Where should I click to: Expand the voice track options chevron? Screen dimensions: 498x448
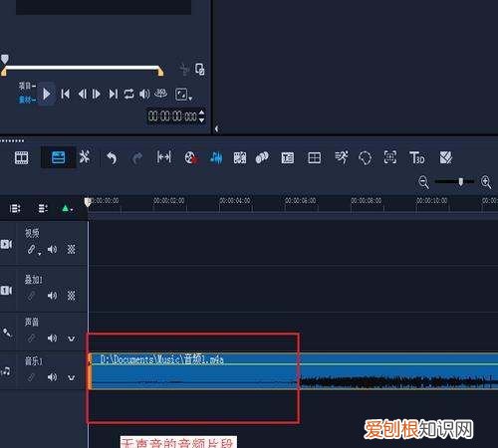tap(71, 338)
